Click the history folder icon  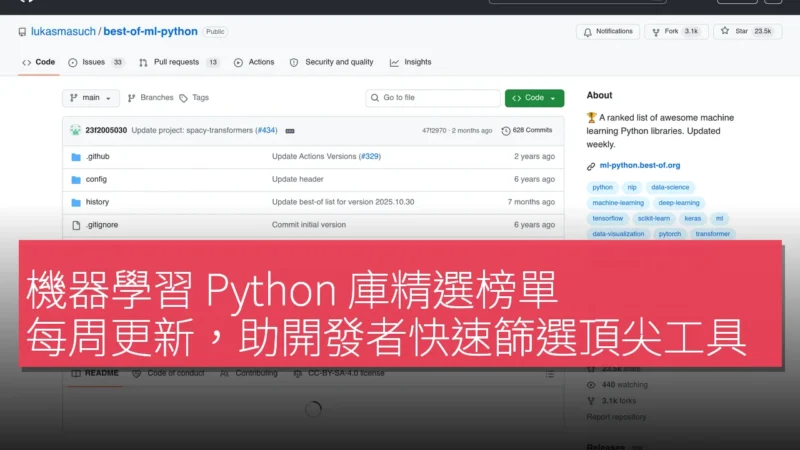pyautogui.click(x=76, y=203)
